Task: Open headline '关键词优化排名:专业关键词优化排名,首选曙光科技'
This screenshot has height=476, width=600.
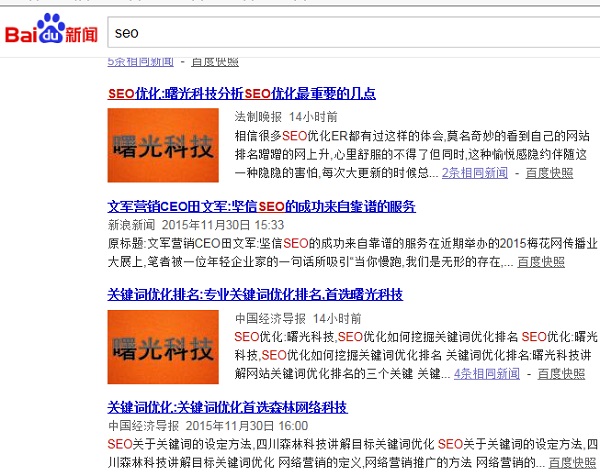Action: pos(255,295)
